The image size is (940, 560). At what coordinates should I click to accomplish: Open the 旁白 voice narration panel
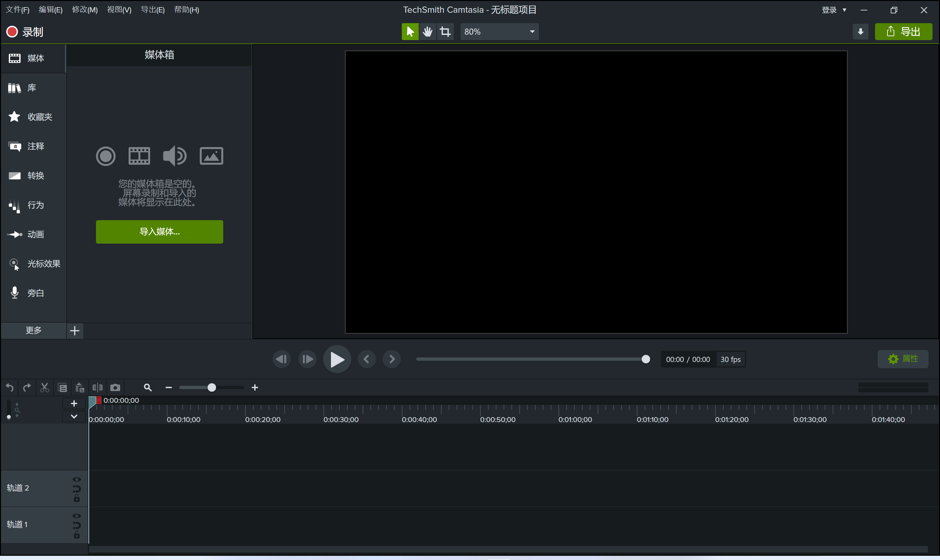point(33,293)
